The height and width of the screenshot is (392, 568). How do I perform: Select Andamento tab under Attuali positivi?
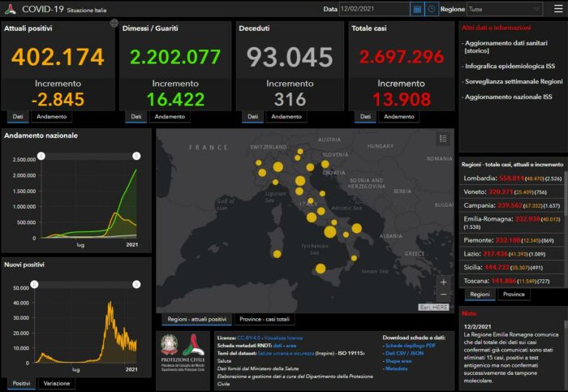(51, 117)
